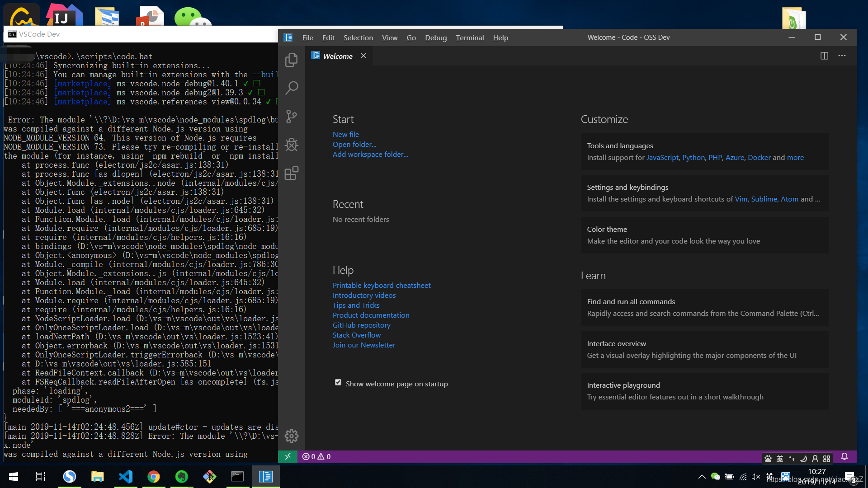Viewport: 868px width, 488px height.
Task: Select the Run and Debug icon
Action: click(x=292, y=145)
